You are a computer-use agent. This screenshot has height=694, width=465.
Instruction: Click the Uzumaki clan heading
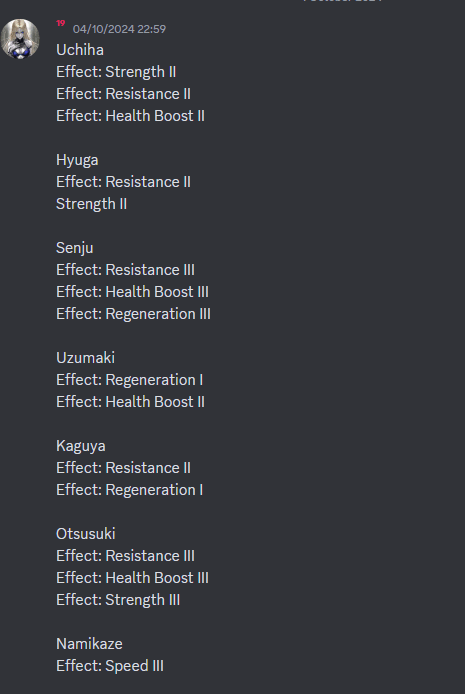pyautogui.click(x=85, y=358)
